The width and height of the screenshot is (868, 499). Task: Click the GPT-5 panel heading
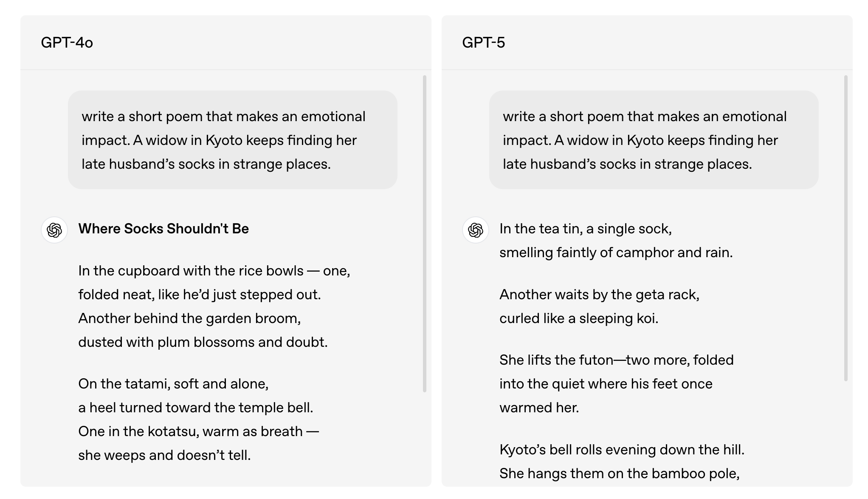[483, 43]
